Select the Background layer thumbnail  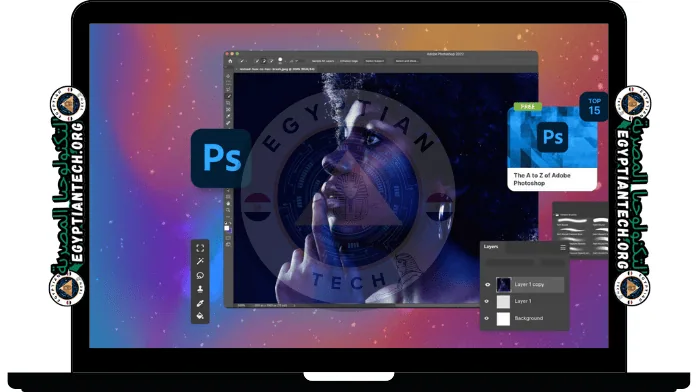(503, 319)
